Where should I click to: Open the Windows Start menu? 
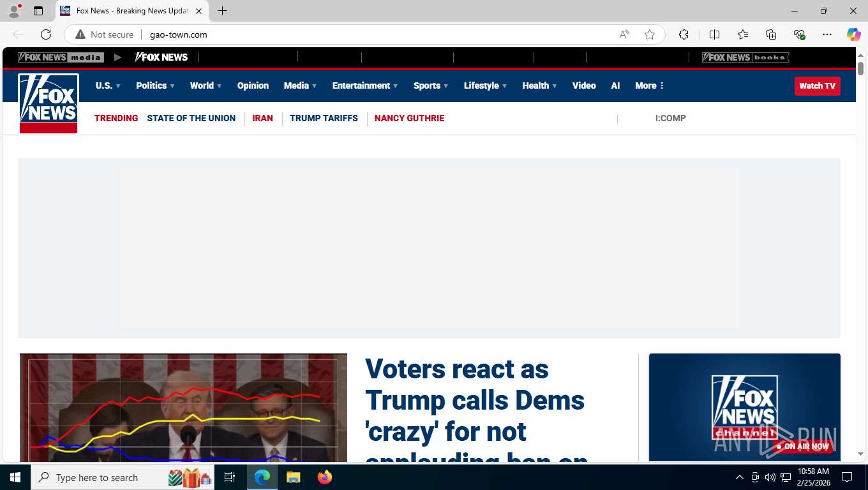[x=15, y=477]
